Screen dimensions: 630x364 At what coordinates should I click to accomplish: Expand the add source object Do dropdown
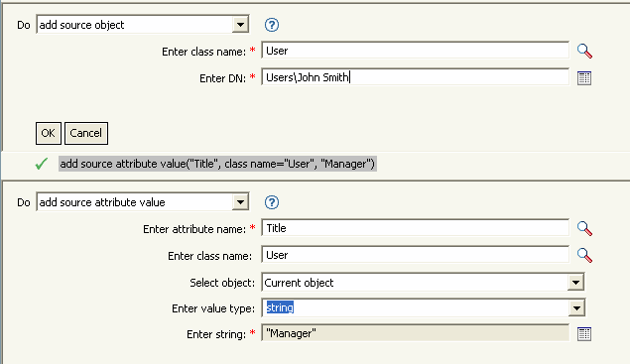point(240,25)
